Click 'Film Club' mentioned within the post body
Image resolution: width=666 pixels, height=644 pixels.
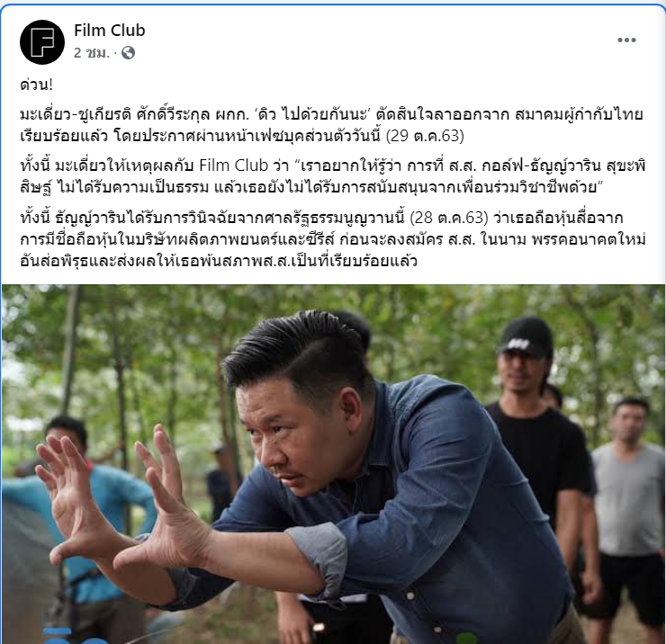click(x=234, y=165)
